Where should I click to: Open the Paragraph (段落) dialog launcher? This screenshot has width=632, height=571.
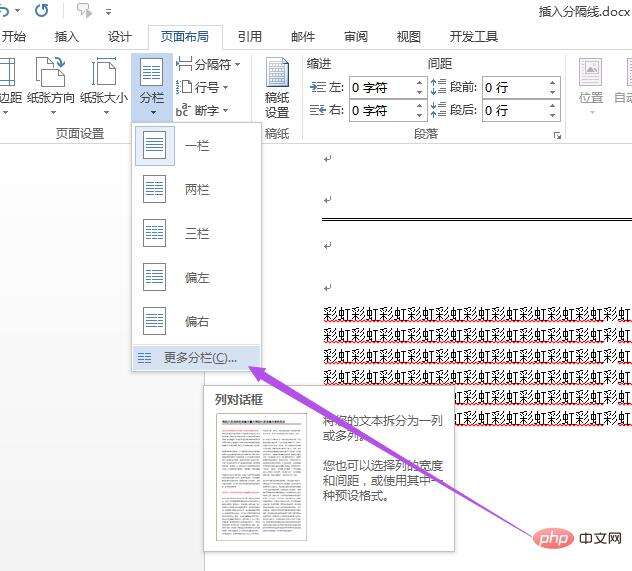(557, 135)
